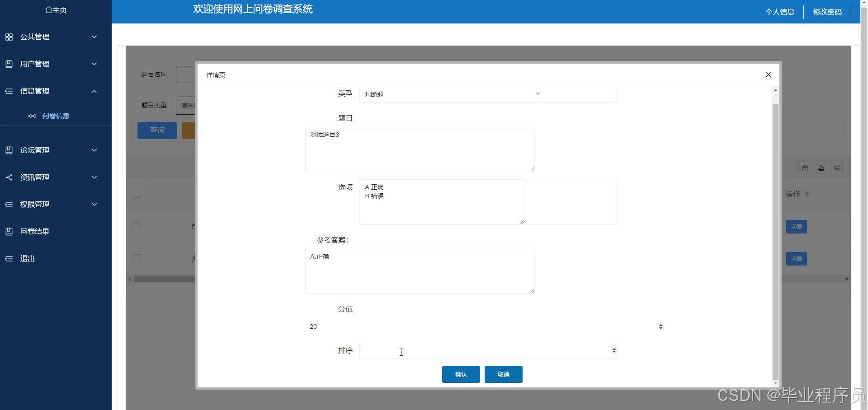Open column filter icon in table toolbar
This screenshot has width=868, height=410.
(805, 168)
